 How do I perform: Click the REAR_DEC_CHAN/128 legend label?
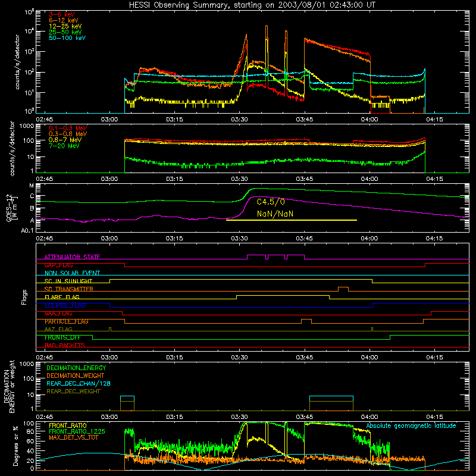[x=79, y=384]
